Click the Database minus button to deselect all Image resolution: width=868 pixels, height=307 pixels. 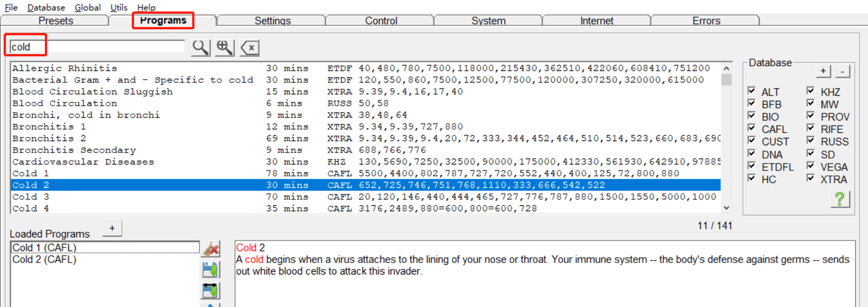pyautogui.click(x=842, y=71)
